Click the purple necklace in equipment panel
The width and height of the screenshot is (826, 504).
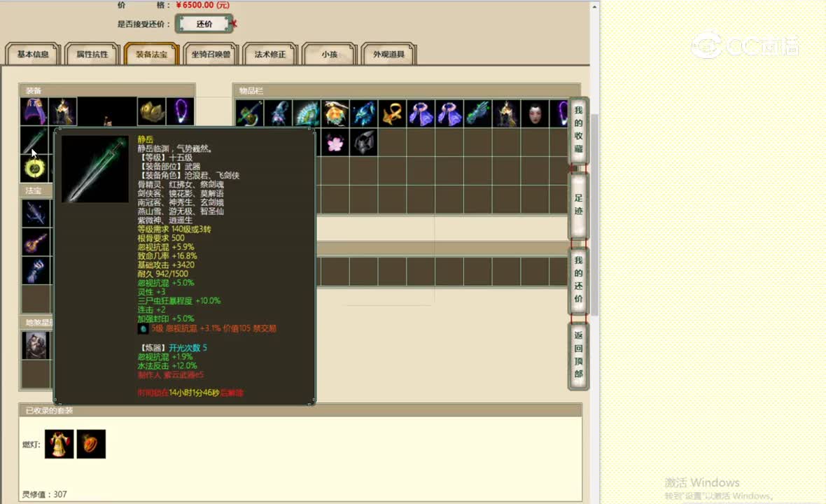coord(180,111)
